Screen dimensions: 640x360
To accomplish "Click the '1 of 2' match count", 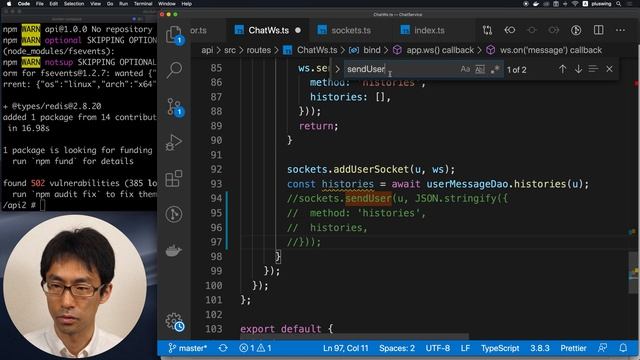I will [x=516, y=70].
